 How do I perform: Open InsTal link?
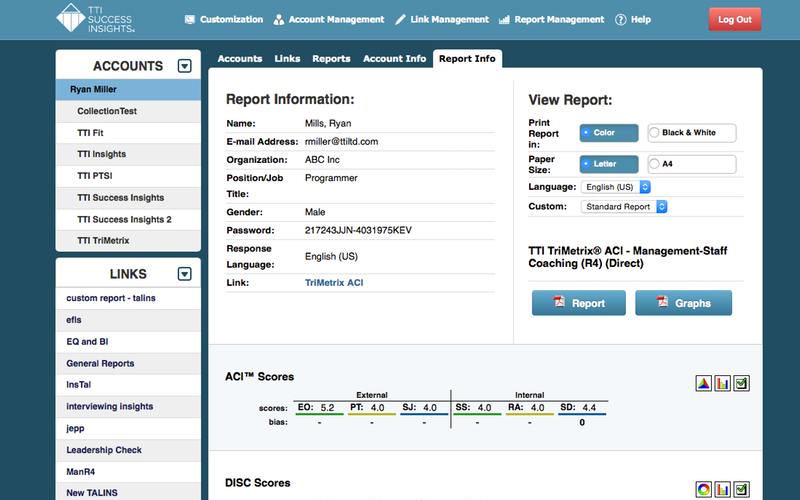coord(128,385)
